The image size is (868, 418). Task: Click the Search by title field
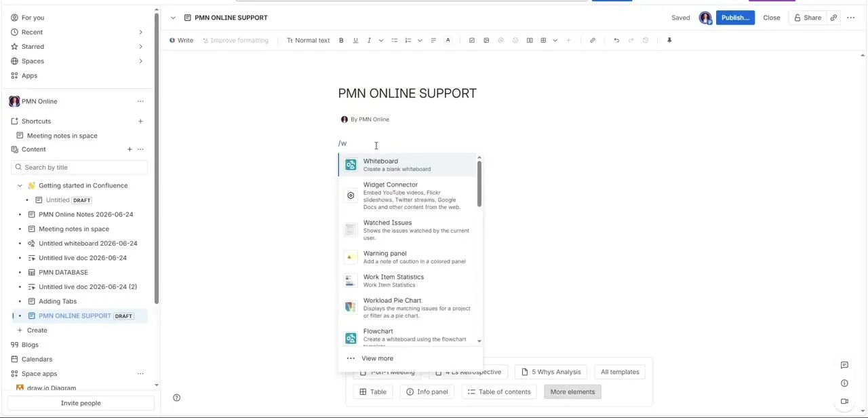[80, 167]
